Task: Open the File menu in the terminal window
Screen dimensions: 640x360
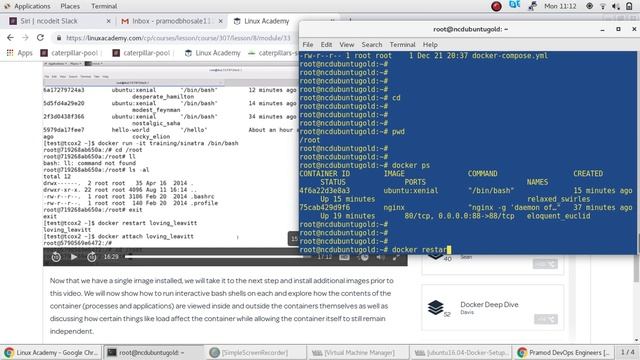Action: [308, 44]
